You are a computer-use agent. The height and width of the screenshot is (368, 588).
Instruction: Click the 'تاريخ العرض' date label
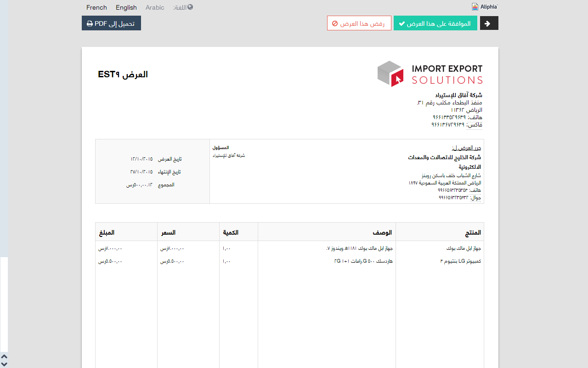pos(170,159)
